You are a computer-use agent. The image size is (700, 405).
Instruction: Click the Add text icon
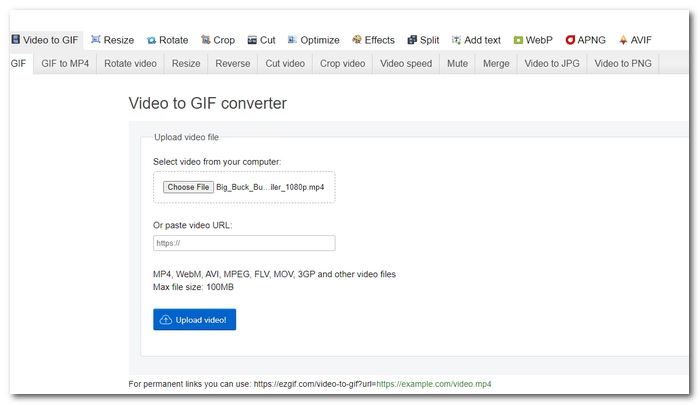(x=456, y=40)
